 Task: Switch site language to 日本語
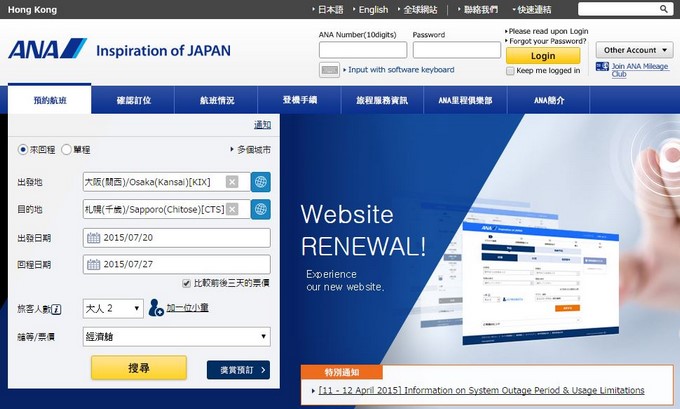[330, 10]
